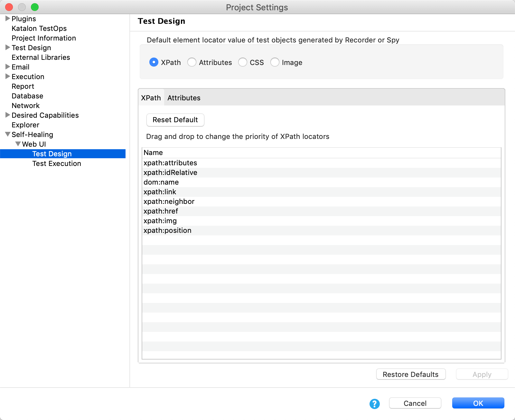Expand the Email settings group

pos(7,67)
